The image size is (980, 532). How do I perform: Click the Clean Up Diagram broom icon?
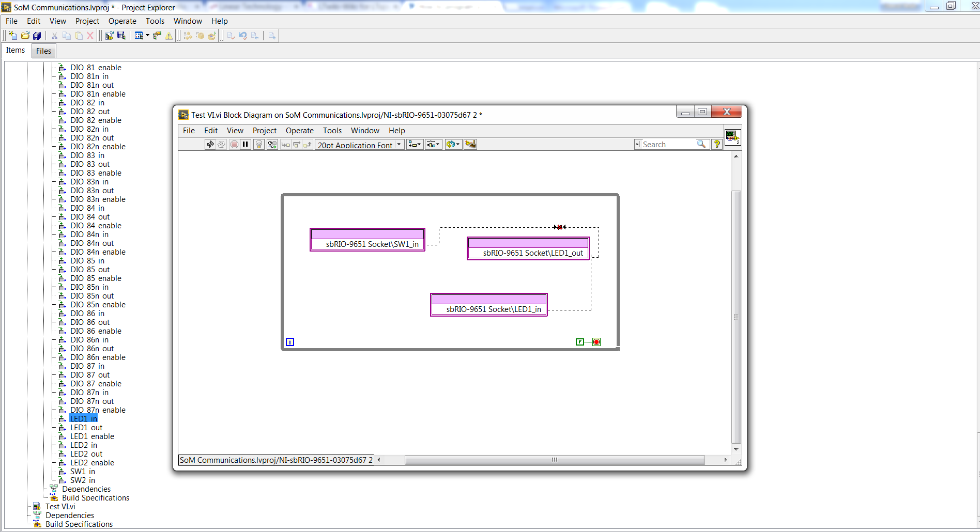point(470,145)
